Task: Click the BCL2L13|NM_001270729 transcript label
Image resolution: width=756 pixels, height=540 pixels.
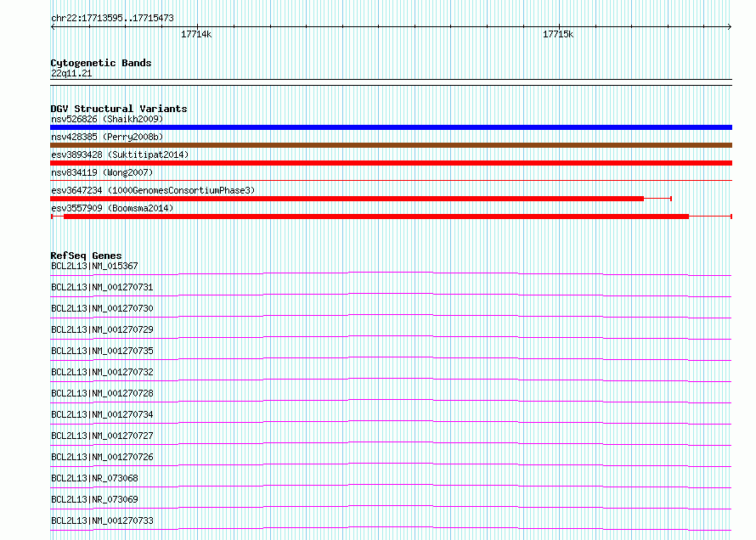Action: (102, 329)
